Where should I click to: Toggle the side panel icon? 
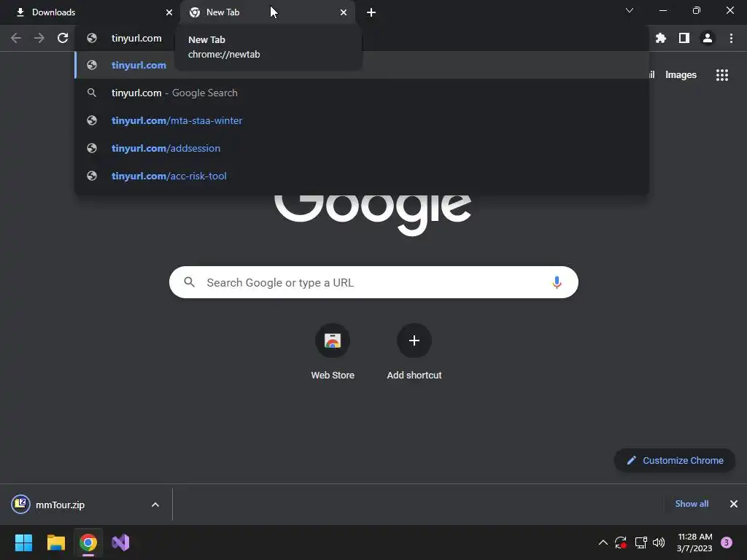click(684, 38)
